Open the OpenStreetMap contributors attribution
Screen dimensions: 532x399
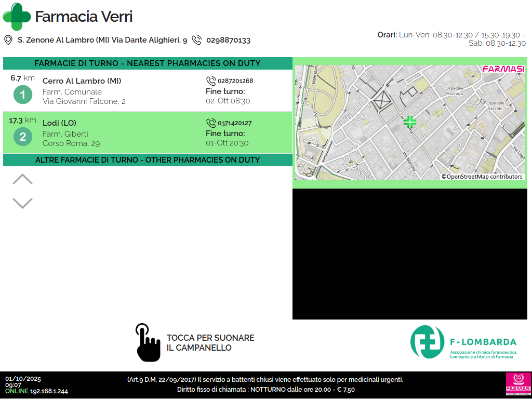click(x=482, y=177)
